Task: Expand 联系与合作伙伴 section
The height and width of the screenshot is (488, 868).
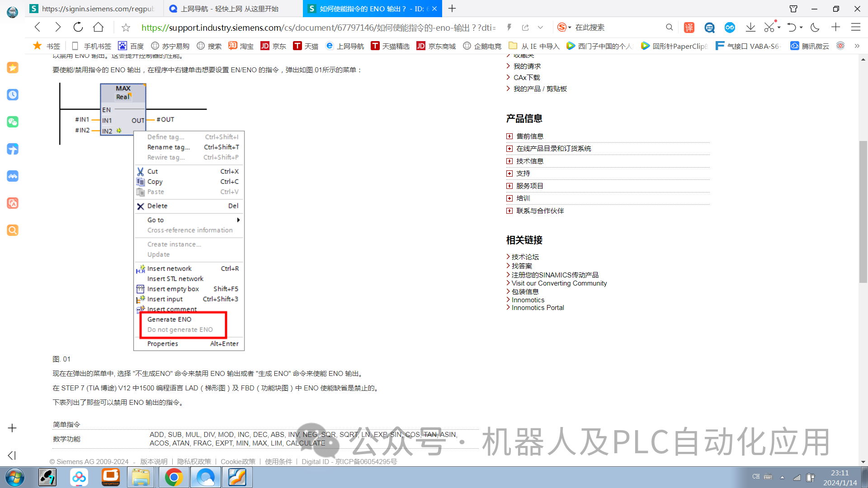Action: click(509, 211)
